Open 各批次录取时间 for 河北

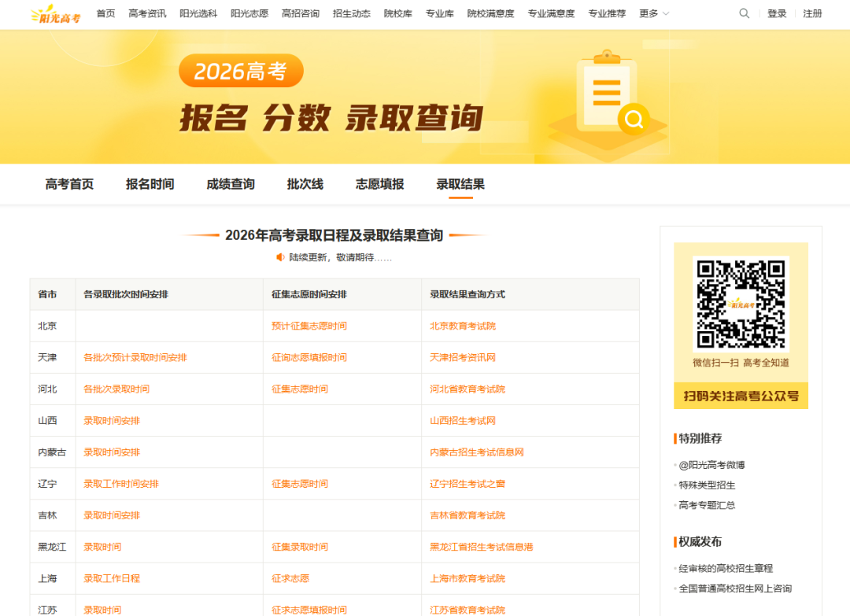point(116,389)
